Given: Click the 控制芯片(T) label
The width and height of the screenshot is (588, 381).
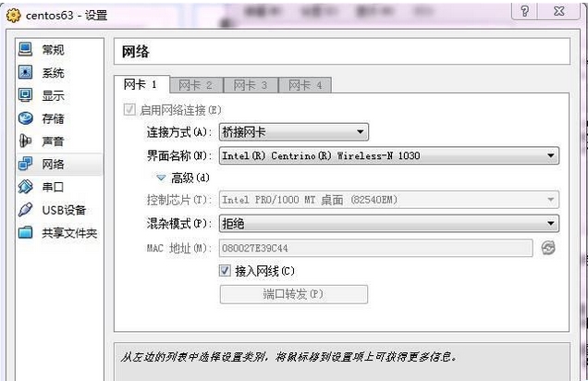Looking at the screenshot, I should click(178, 200).
